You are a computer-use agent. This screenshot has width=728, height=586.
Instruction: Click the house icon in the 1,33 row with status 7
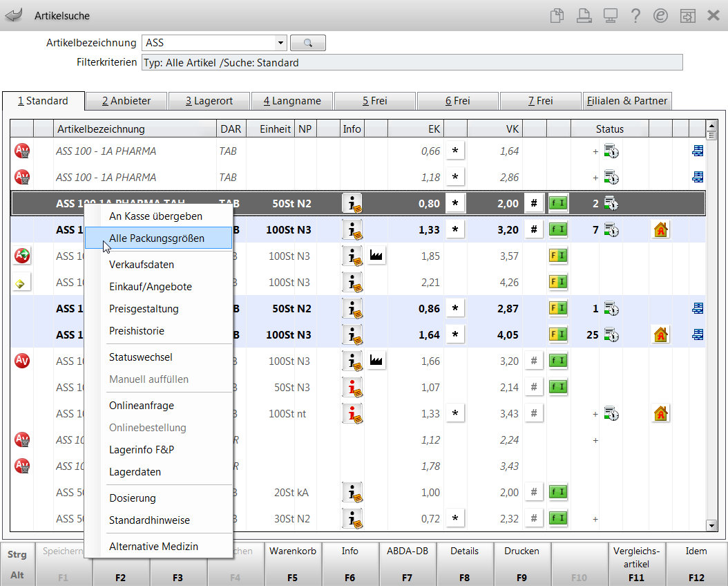661,229
